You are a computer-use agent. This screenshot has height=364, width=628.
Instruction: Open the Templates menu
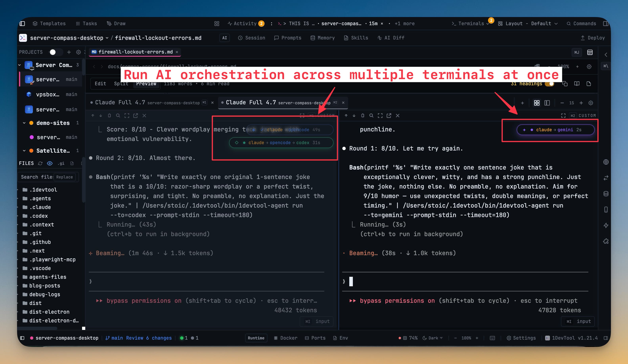pos(49,23)
